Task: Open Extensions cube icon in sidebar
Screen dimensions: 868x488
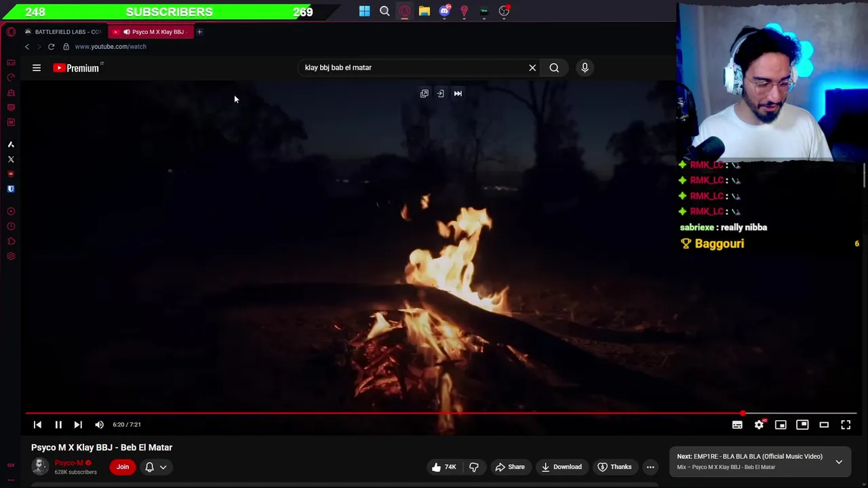Action: [x=11, y=241]
